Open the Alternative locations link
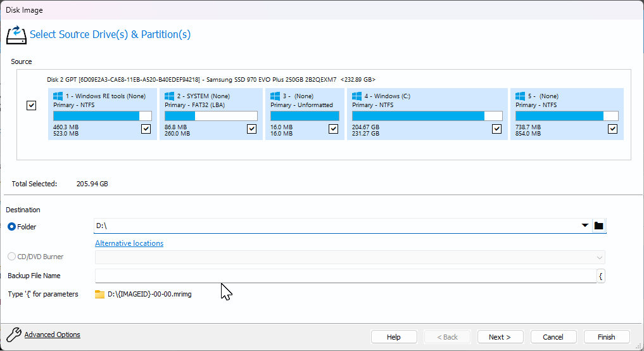The width and height of the screenshot is (644, 351). (129, 243)
